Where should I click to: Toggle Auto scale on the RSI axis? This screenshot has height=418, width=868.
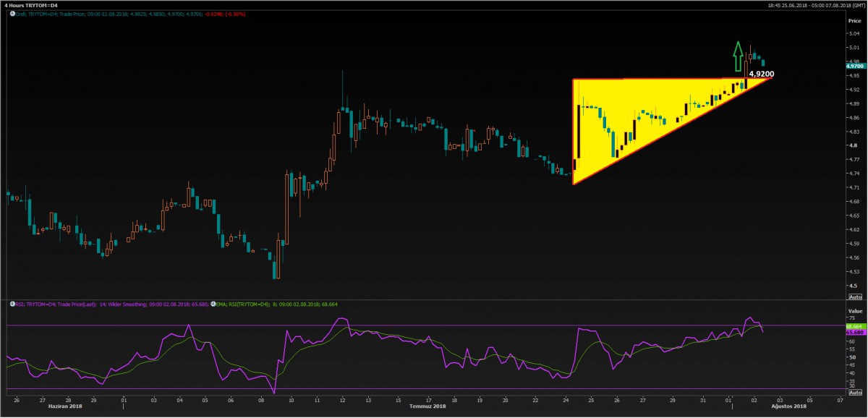click(x=854, y=391)
